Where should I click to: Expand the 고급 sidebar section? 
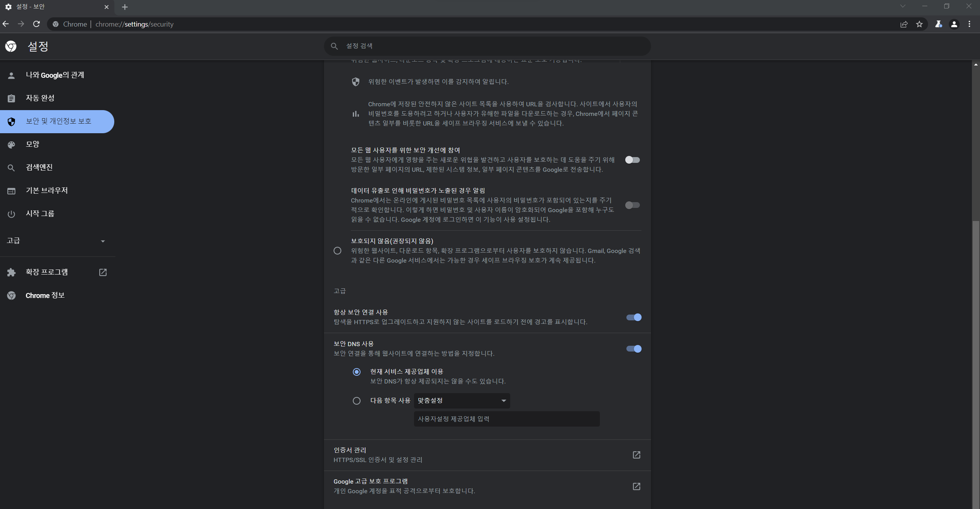(x=56, y=241)
